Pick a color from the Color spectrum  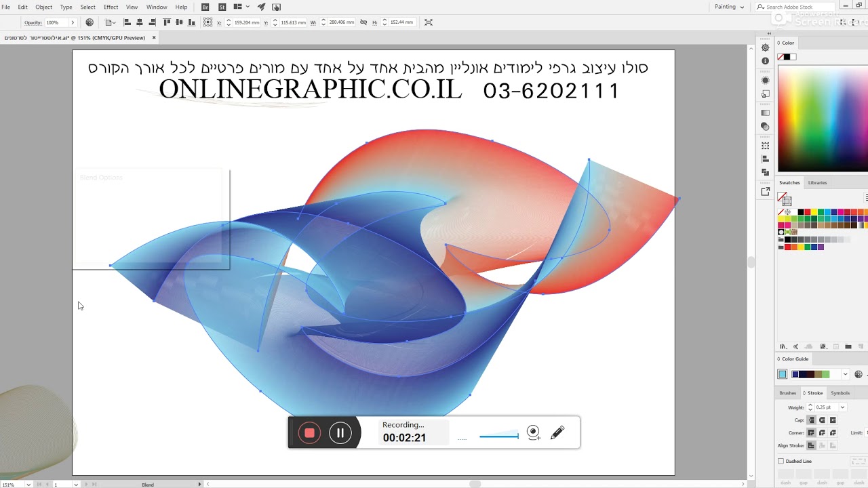tap(823, 120)
